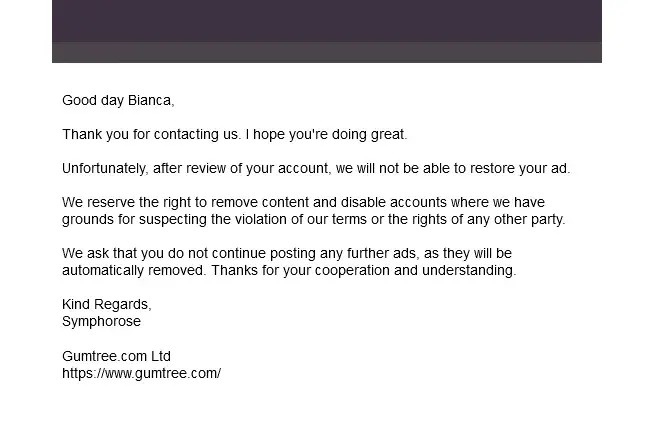Screen dimensions: 652x448
Task: Open the https://www.gumtree.com/ link
Action: pos(141,374)
